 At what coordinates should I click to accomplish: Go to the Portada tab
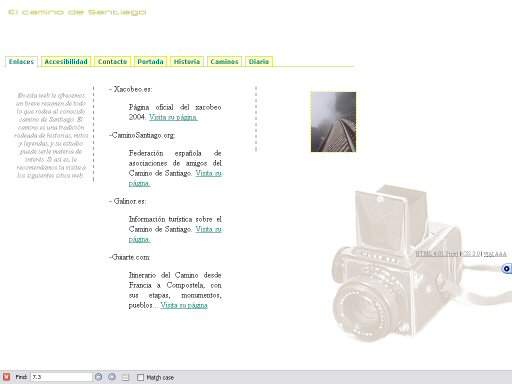150,62
